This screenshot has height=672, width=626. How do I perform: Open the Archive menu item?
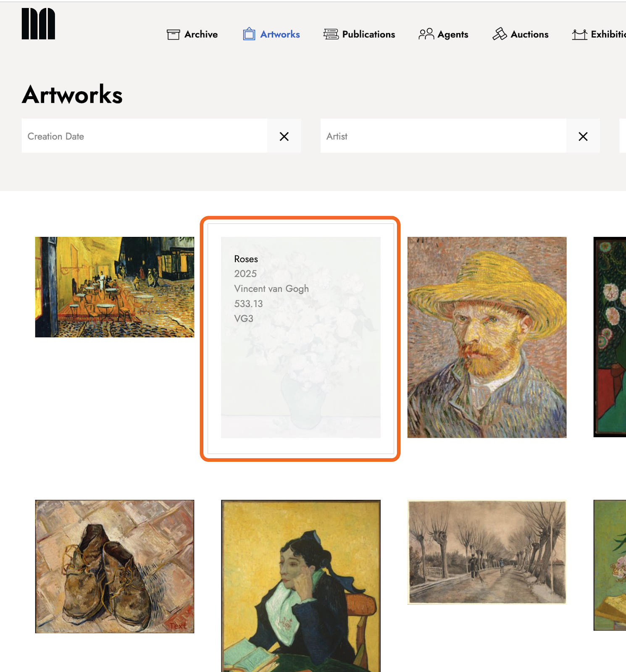[192, 34]
